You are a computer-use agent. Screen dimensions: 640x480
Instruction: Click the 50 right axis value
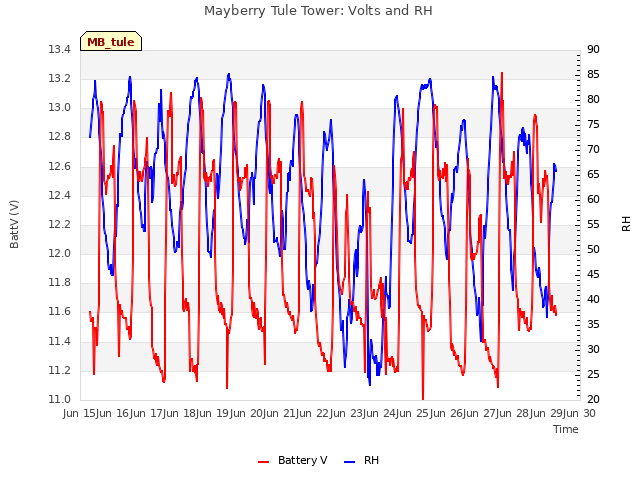pyautogui.click(x=593, y=250)
